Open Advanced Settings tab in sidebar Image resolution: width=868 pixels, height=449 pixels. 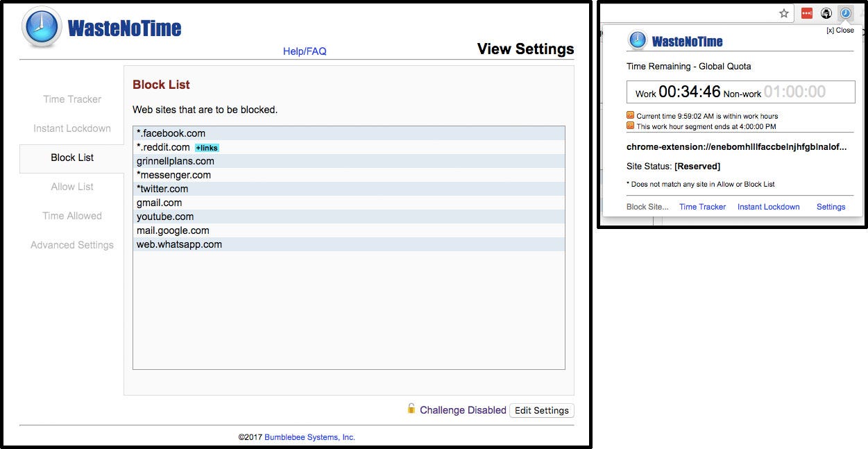(72, 245)
